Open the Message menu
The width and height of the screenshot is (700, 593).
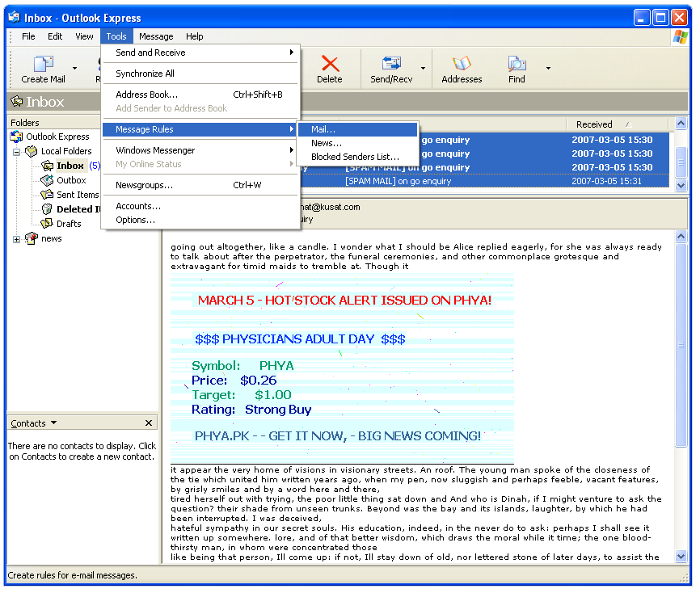pyautogui.click(x=156, y=36)
